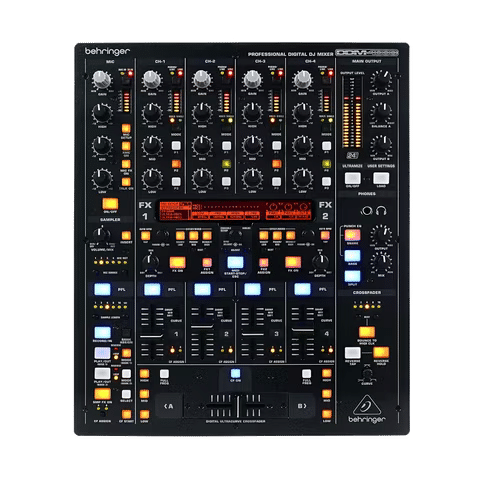Click the channel 4 fader handle
Viewport: 480px width, 480px height.
(x=303, y=330)
